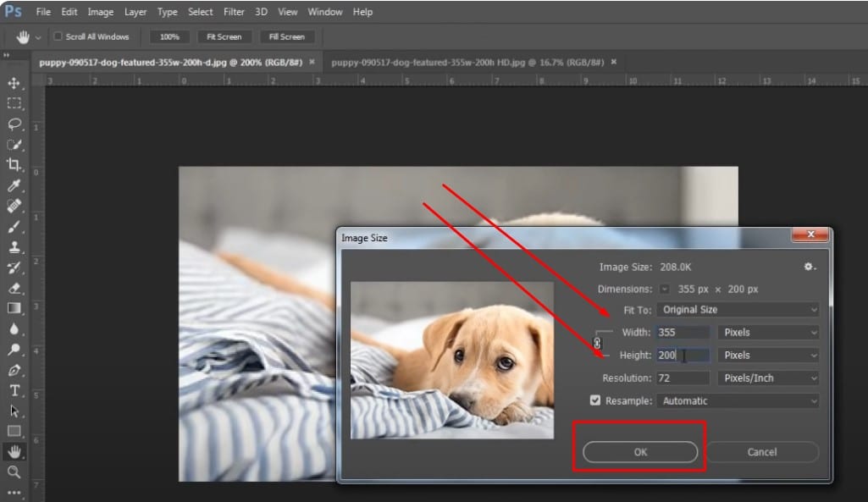Open the Dimensions unit dropdown arrow

[664, 289]
